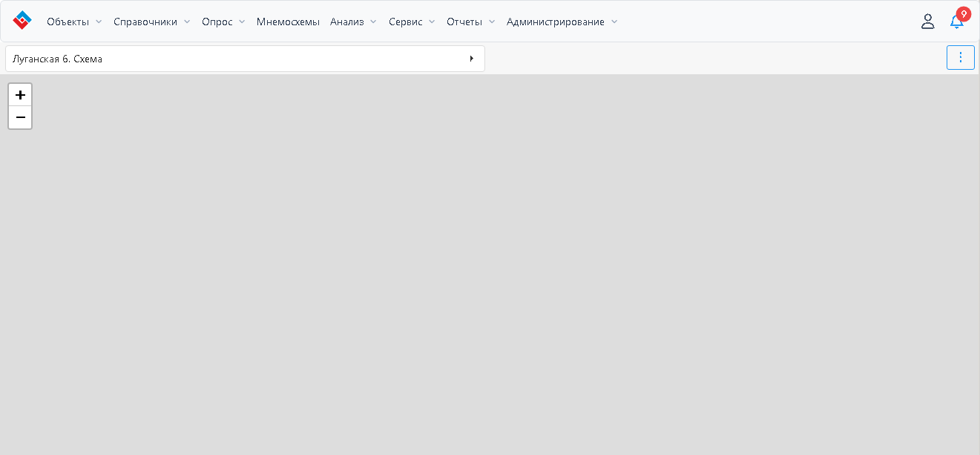Click the arrow in the scheme selector
The height and width of the screenshot is (455, 980).
point(471,59)
